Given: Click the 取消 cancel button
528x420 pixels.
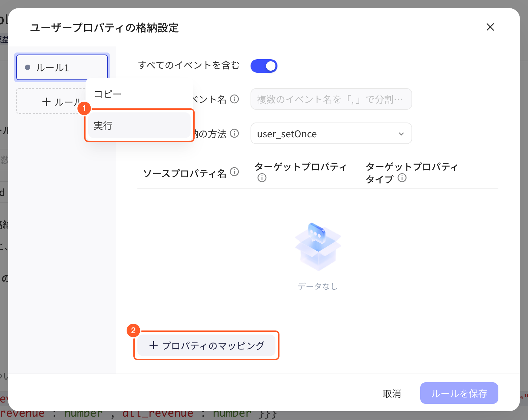Looking at the screenshot, I should click(392, 393).
